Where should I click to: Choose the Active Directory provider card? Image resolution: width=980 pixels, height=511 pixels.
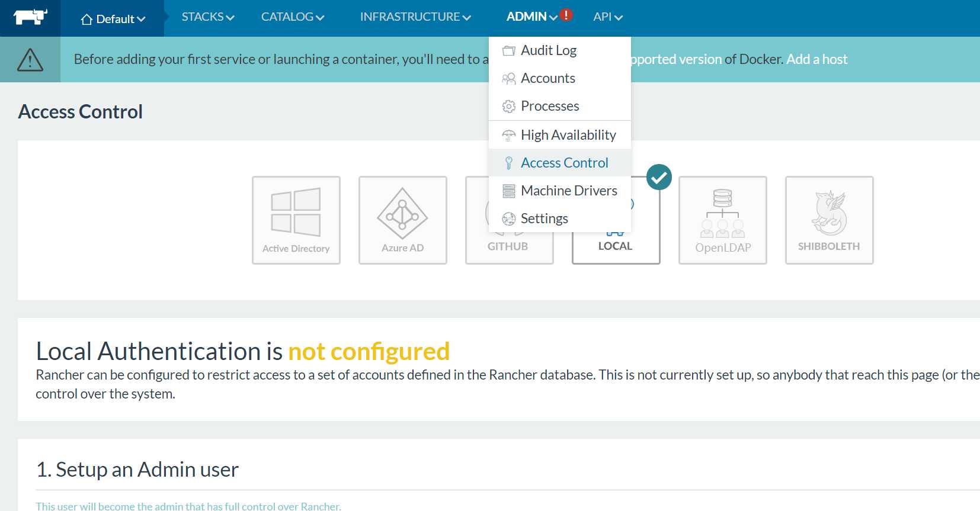pyautogui.click(x=296, y=220)
